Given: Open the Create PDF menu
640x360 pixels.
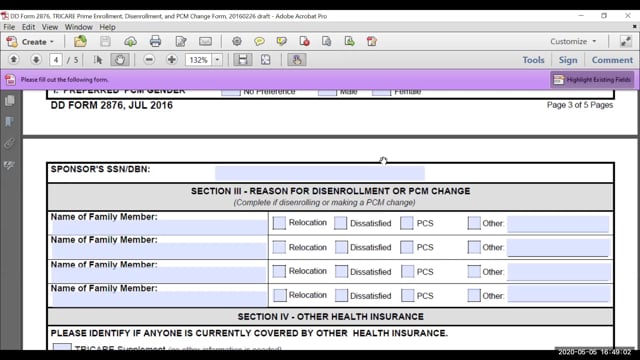Looking at the screenshot, I should coord(30,42).
